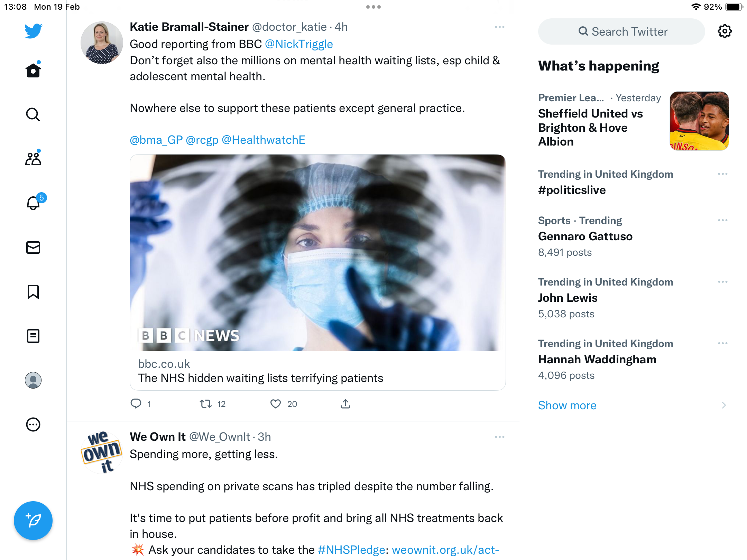Open @rcgp mention link

point(202,140)
